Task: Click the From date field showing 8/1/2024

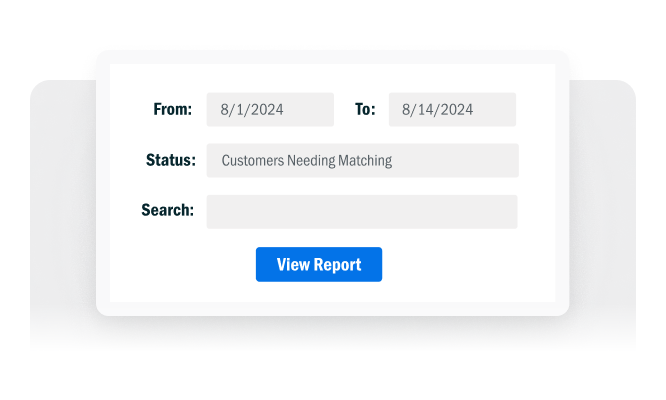Action: (x=270, y=110)
